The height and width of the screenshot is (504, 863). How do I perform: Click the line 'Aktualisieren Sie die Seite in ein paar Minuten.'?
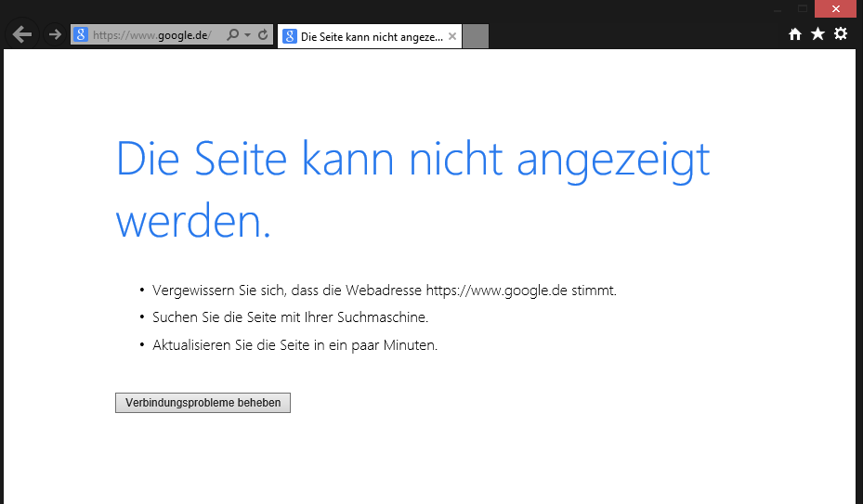click(295, 345)
